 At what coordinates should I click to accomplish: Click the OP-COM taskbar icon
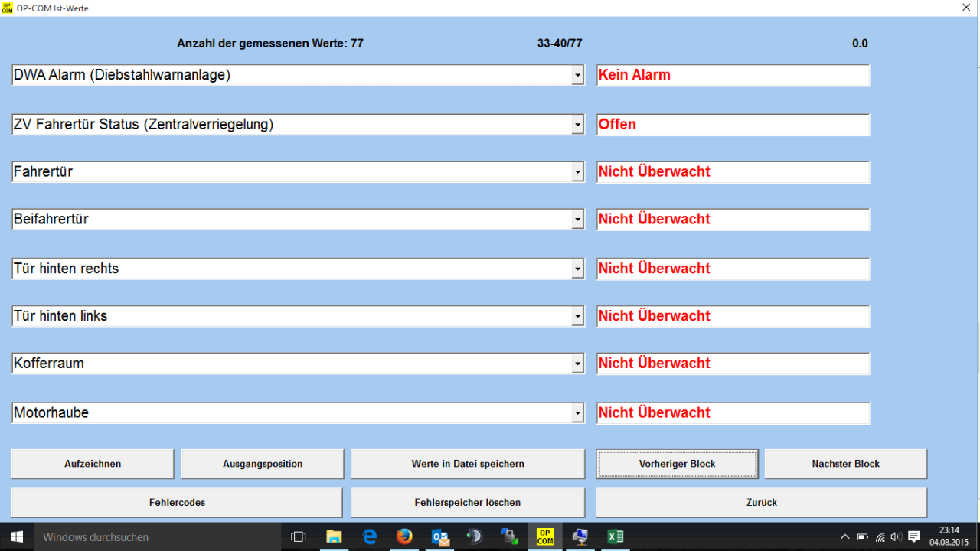point(545,536)
